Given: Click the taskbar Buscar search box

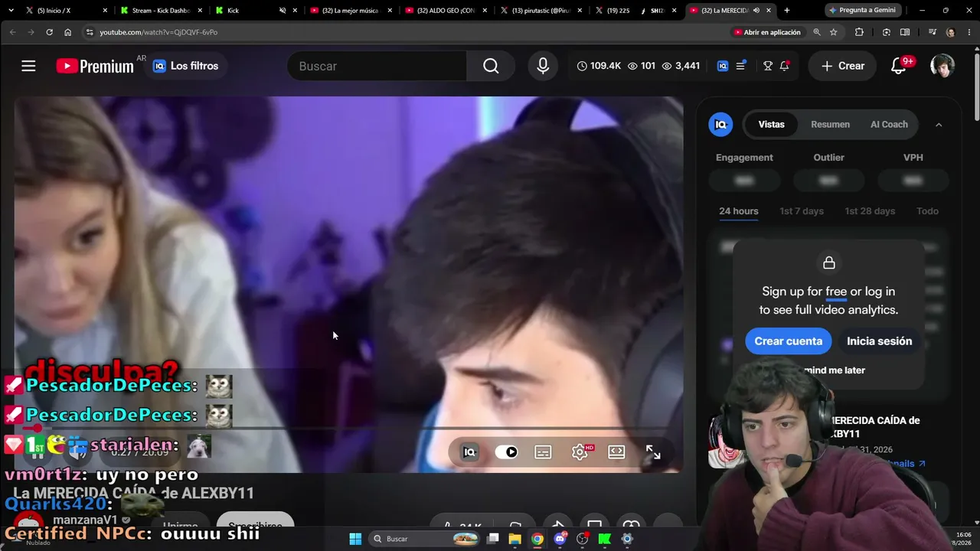Looking at the screenshot, I should click(x=426, y=539).
